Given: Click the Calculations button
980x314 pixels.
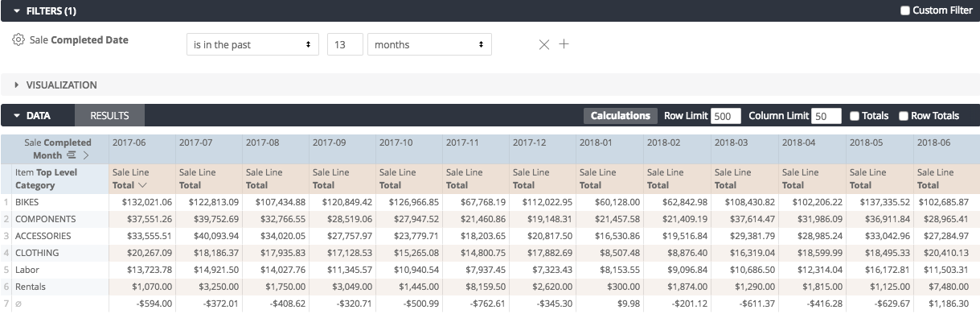Looking at the screenshot, I should (x=621, y=116).
